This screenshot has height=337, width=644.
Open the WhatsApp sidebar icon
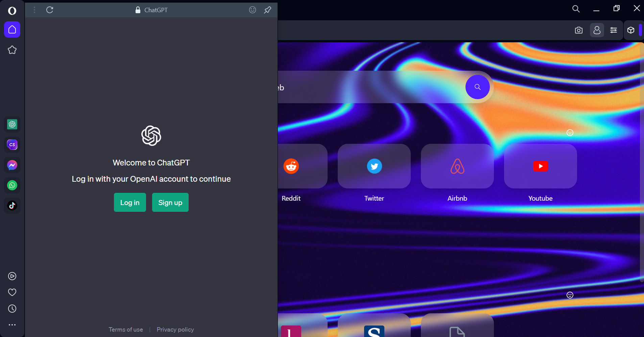click(12, 185)
